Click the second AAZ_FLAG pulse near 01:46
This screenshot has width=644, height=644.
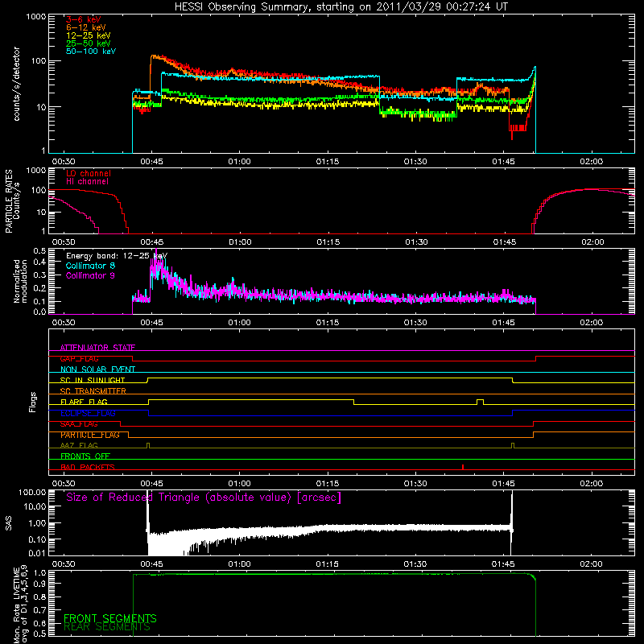click(x=513, y=445)
